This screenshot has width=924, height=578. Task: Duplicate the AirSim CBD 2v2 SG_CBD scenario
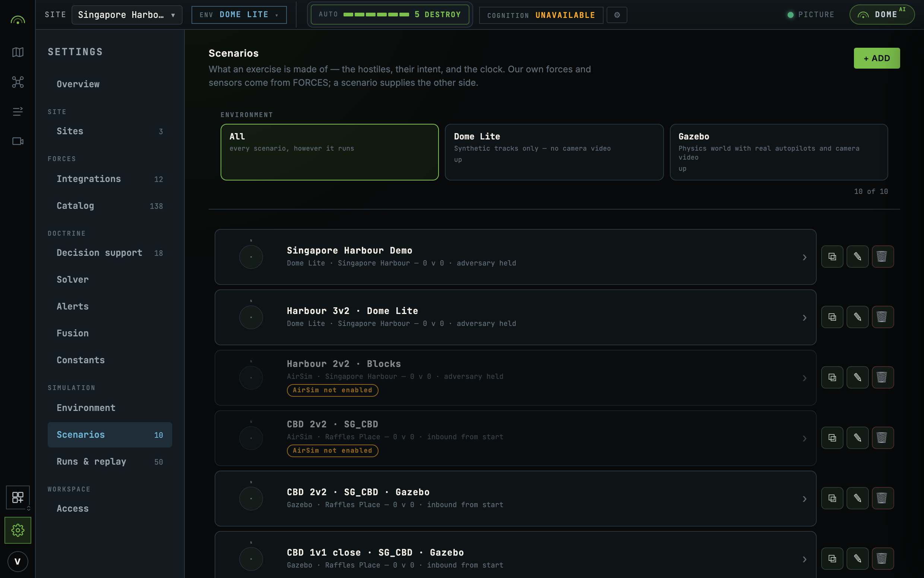[x=832, y=438]
